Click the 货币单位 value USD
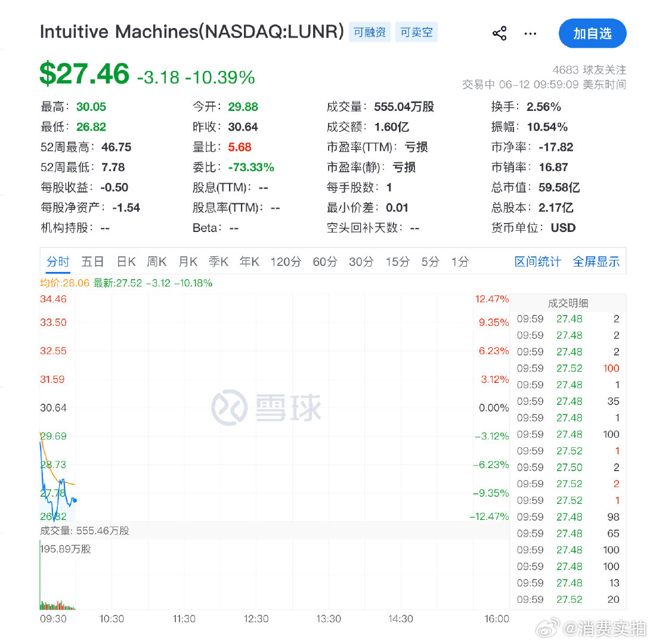 [563, 228]
